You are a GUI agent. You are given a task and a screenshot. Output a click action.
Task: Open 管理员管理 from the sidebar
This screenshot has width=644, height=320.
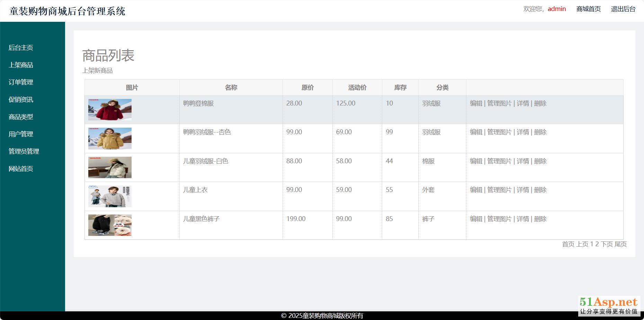tap(24, 152)
